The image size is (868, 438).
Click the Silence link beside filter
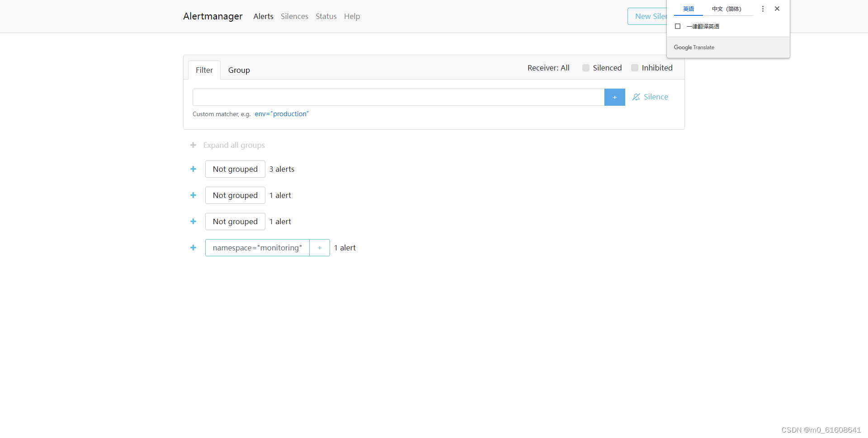[650, 97]
